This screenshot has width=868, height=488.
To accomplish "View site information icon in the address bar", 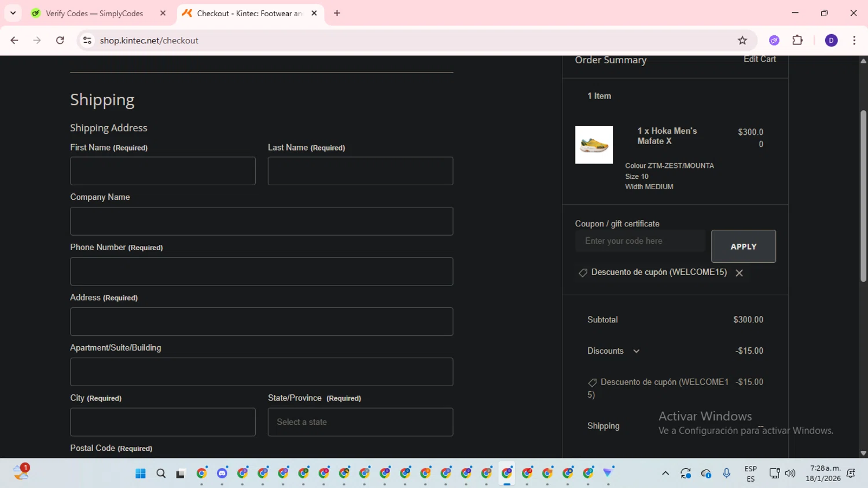I will 87,41.
